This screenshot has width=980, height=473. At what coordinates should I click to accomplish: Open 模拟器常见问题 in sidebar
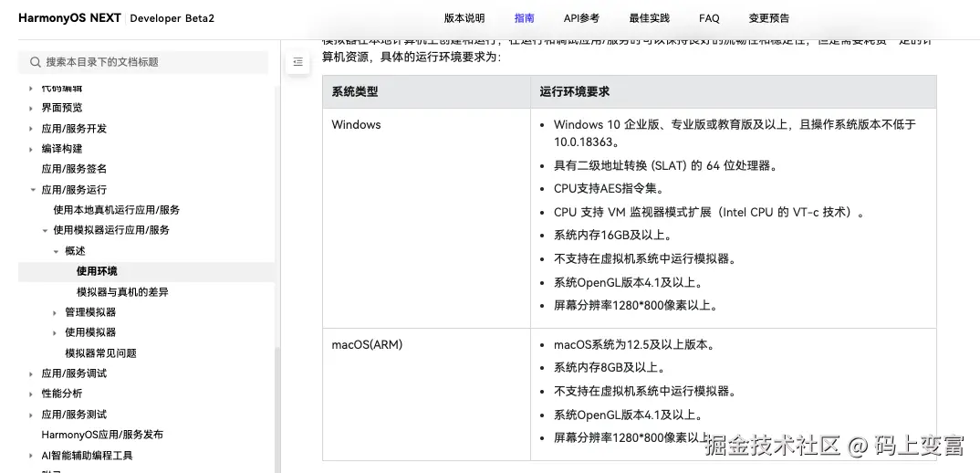pyautogui.click(x=100, y=352)
